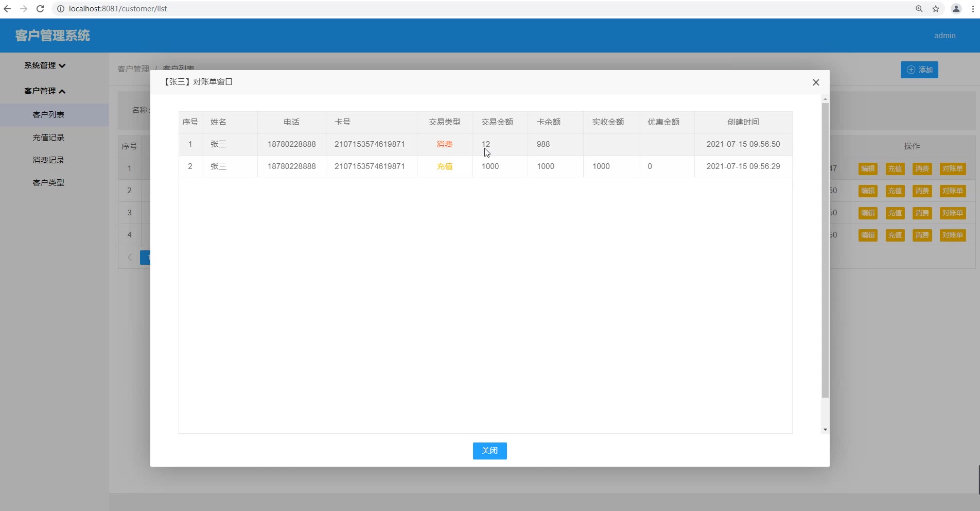
Task: Click 编辑 for customer row 1 behind dialog
Action: (x=868, y=168)
